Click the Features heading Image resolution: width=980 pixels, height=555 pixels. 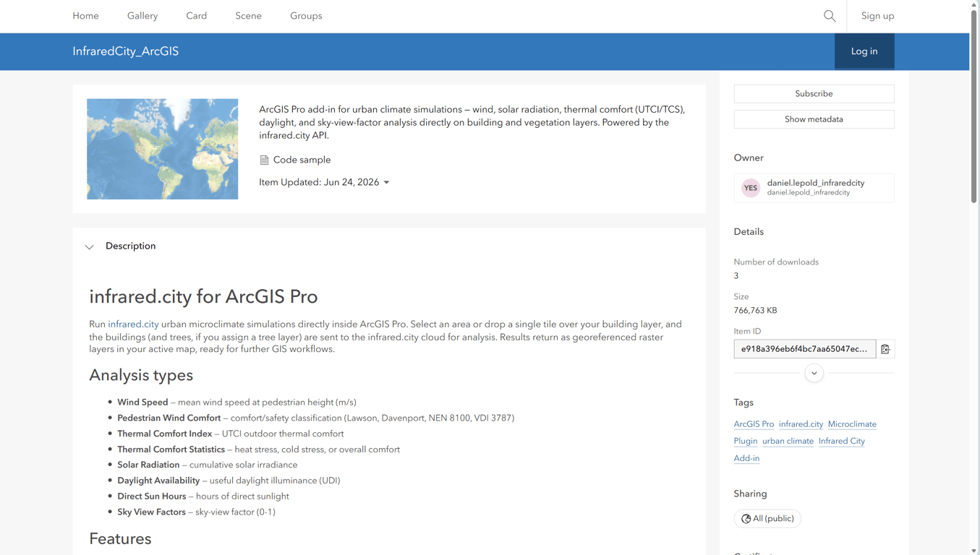120,539
